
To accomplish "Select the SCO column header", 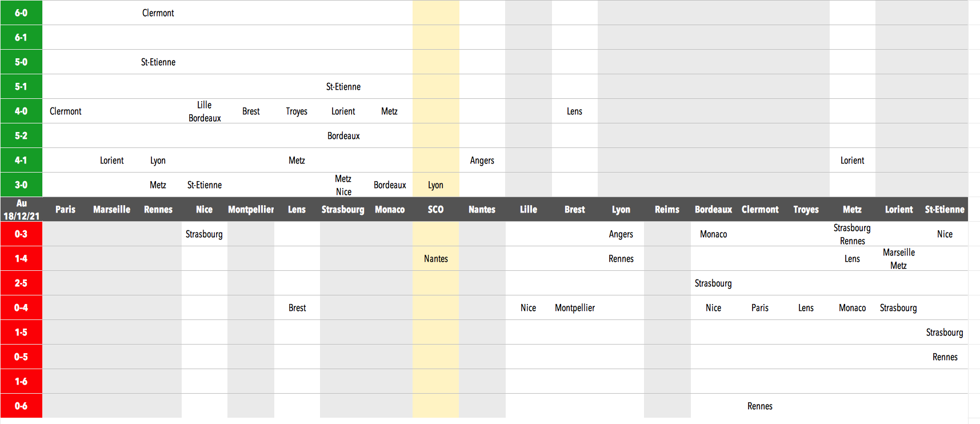I will click(435, 209).
